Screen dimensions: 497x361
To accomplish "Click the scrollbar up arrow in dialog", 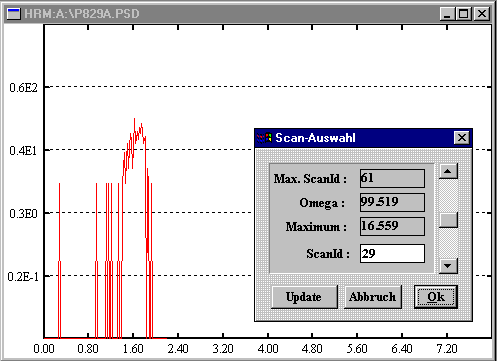I will pos(448,171).
